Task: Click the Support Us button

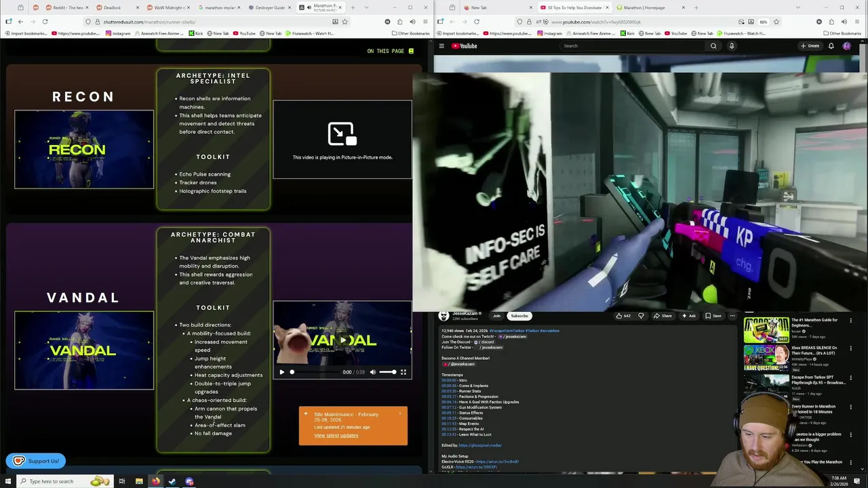Action: [36, 461]
